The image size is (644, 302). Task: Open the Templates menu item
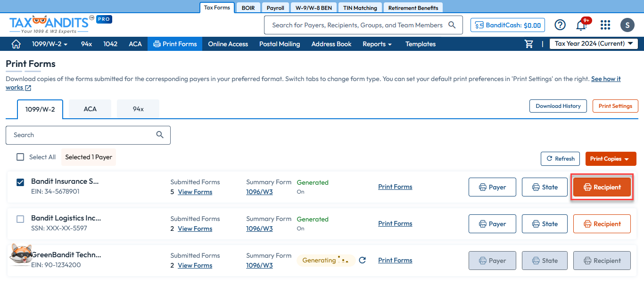point(421,44)
